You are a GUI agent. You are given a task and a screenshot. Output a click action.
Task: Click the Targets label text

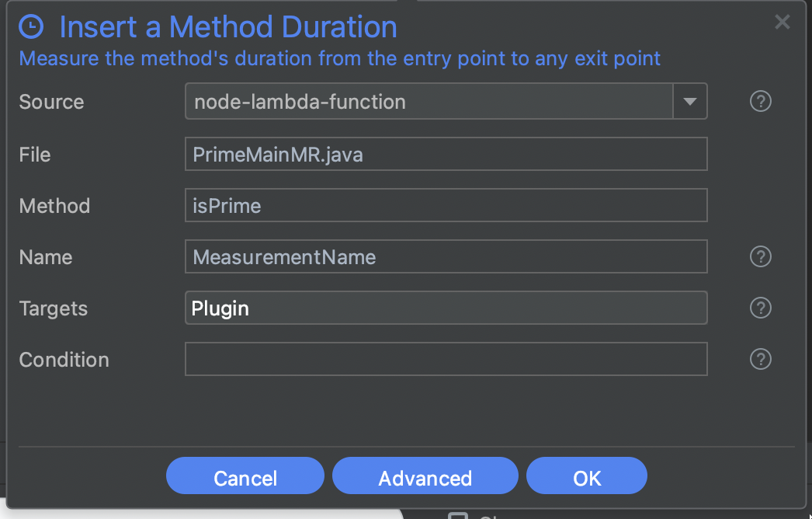53,308
